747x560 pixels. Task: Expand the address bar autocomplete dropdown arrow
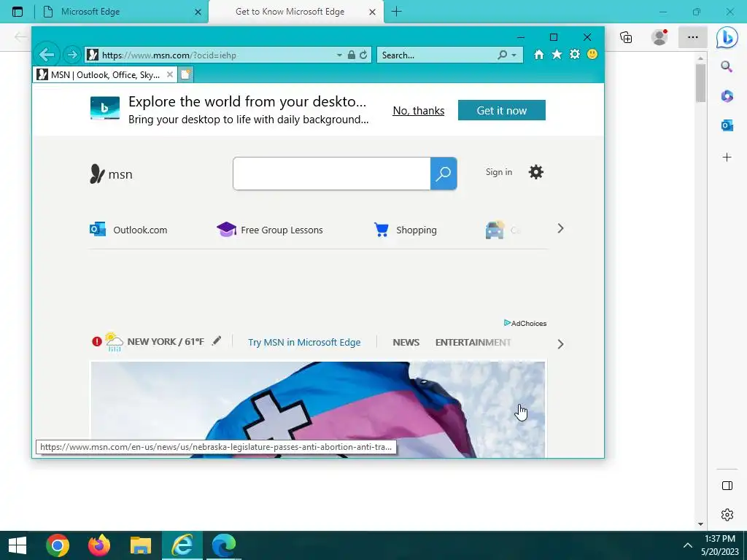tap(339, 55)
